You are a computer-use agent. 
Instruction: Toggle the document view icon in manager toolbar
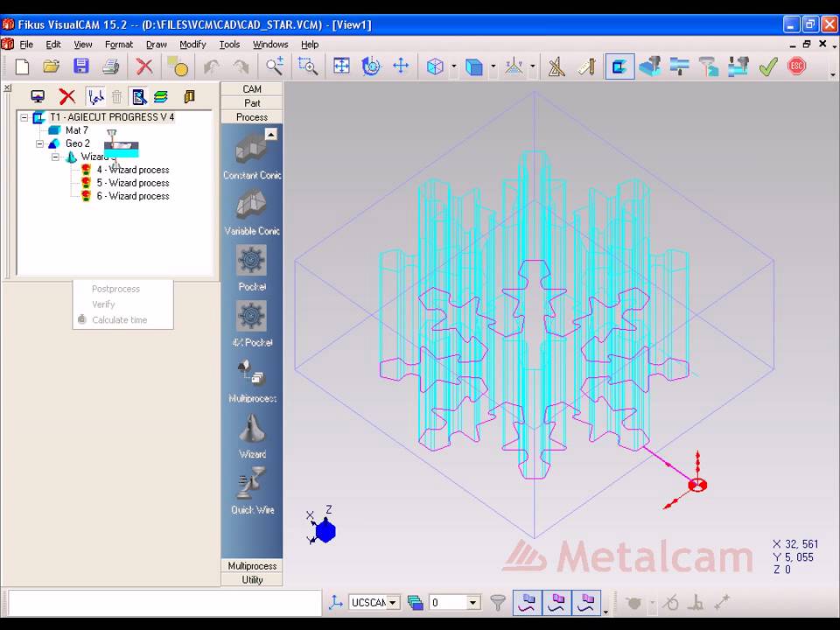click(x=139, y=96)
